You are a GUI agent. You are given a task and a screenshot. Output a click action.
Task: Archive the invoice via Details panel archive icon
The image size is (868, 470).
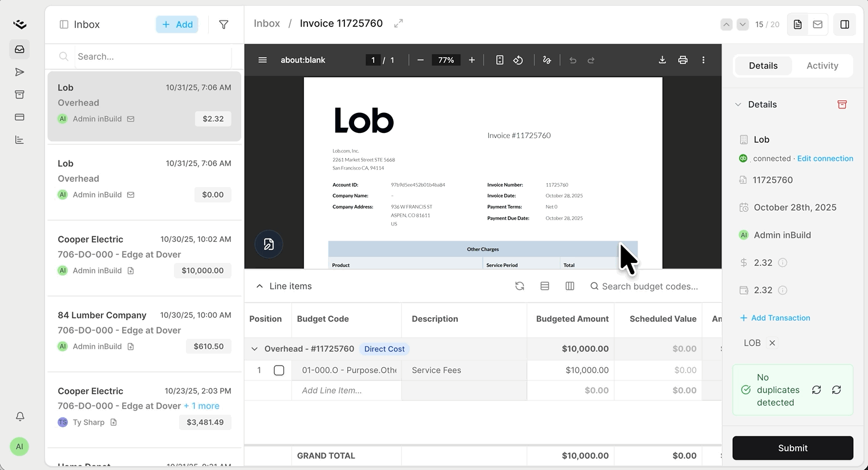click(842, 104)
